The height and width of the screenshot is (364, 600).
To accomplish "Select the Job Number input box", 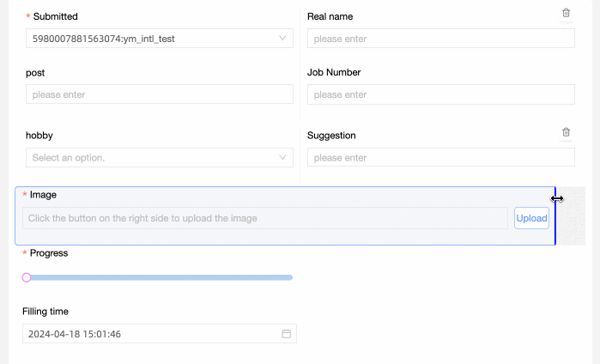I will pyautogui.click(x=440, y=94).
